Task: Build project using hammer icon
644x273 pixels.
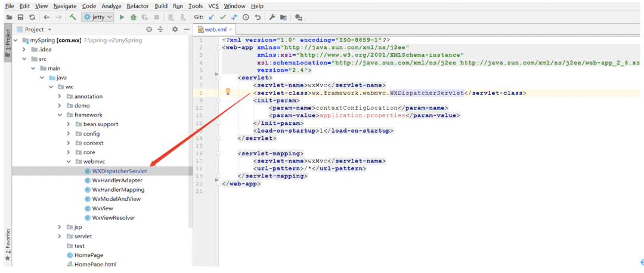Action: click(73, 17)
